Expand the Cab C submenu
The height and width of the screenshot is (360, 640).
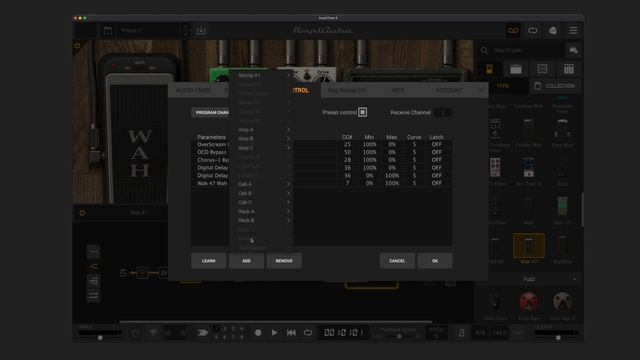click(x=261, y=202)
